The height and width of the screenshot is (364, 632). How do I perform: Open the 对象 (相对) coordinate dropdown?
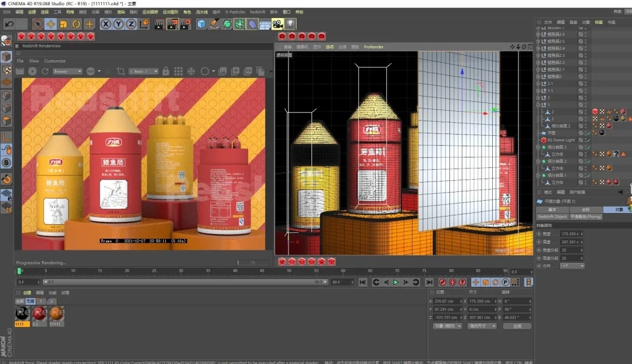(x=448, y=326)
